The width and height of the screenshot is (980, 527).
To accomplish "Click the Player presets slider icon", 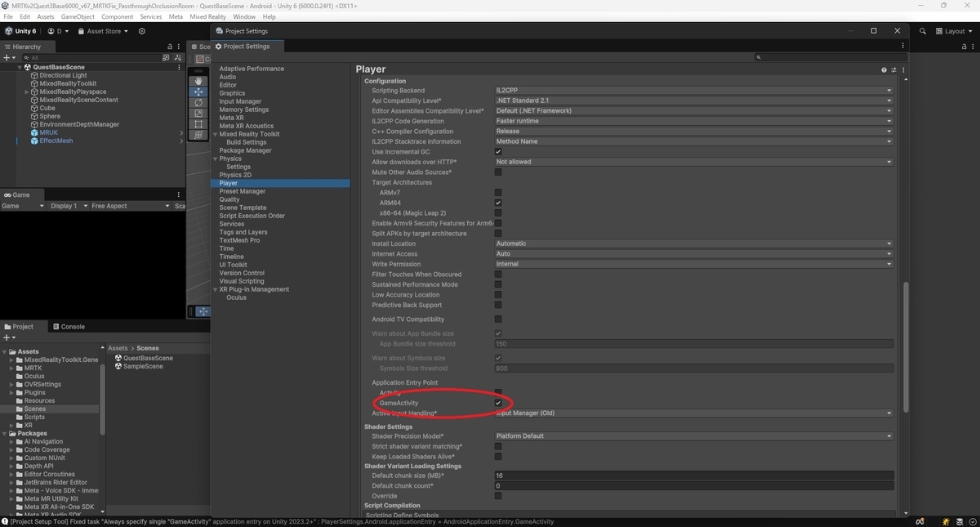I will coord(893,70).
